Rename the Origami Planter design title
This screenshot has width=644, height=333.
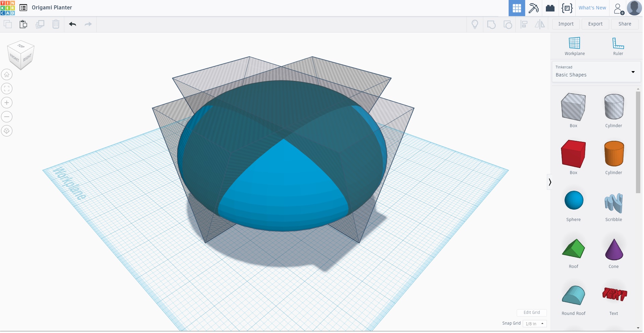(52, 8)
